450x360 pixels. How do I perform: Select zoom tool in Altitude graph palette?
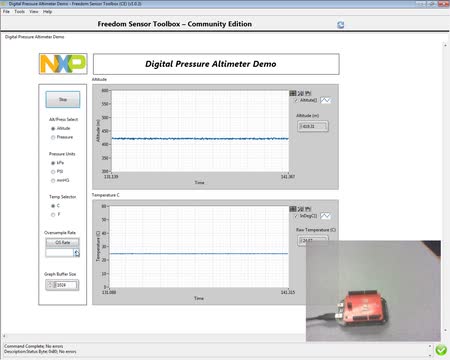point(300,93)
